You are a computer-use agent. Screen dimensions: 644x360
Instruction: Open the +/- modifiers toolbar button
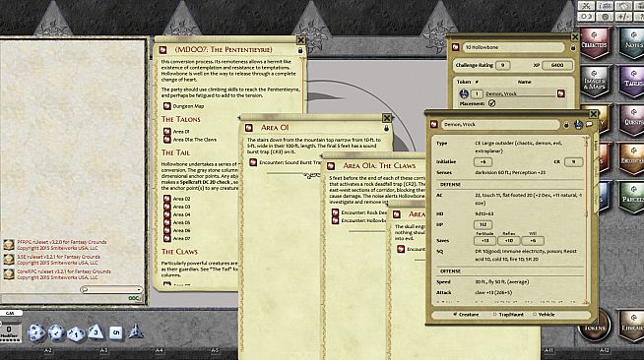[x=624, y=17]
